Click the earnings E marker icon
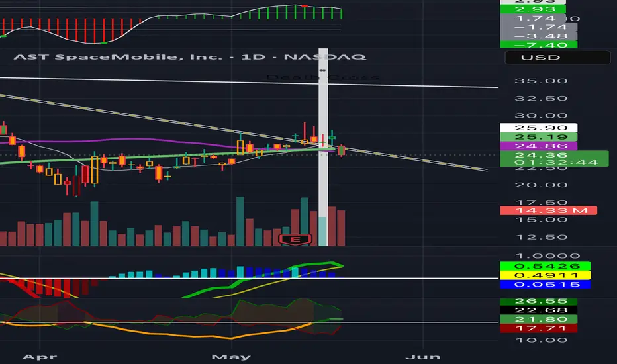 coord(295,240)
